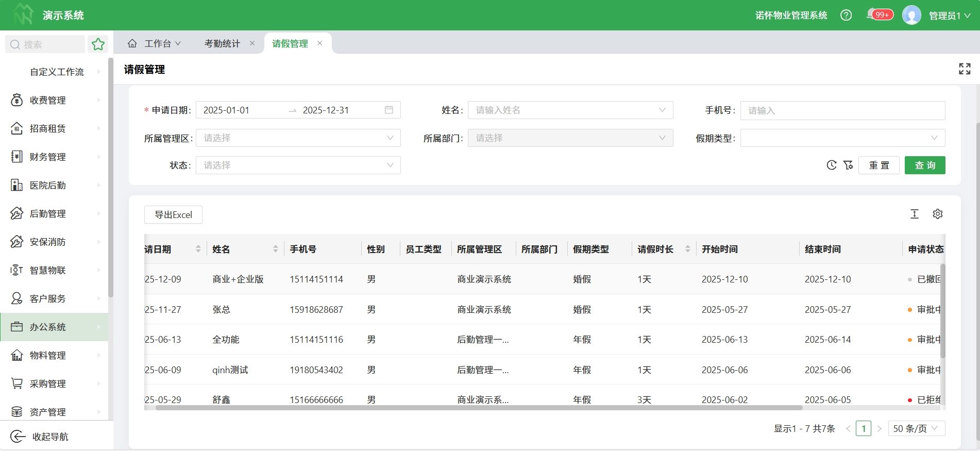Open table column settings gear icon

(937, 214)
